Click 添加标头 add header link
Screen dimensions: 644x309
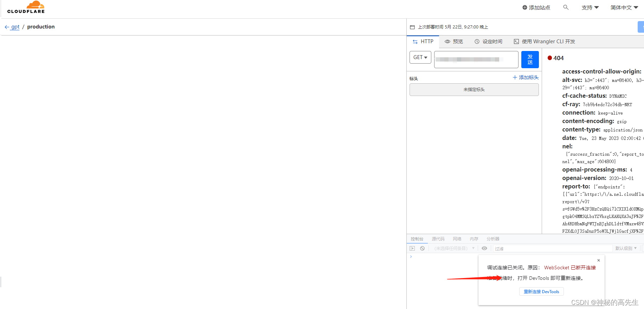click(526, 77)
